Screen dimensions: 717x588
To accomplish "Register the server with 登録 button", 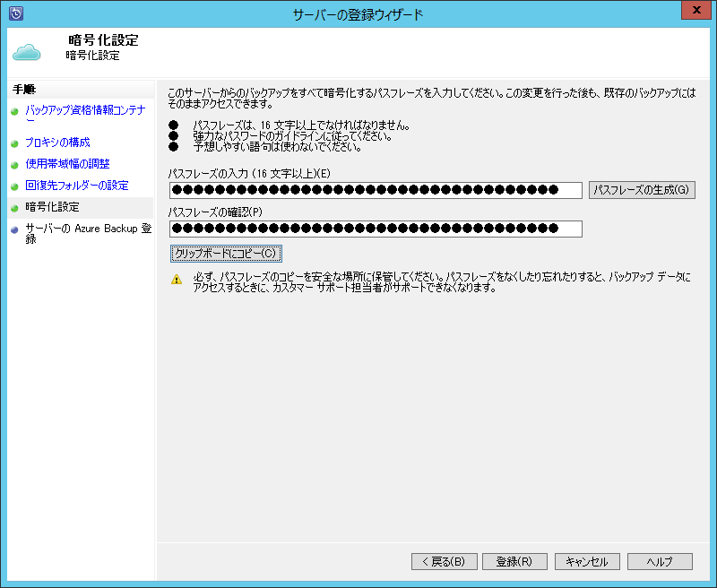I will click(x=514, y=562).
